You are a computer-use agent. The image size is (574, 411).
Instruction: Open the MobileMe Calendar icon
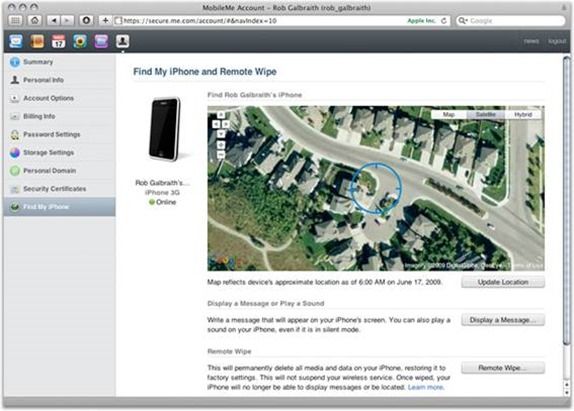point(58,41)
